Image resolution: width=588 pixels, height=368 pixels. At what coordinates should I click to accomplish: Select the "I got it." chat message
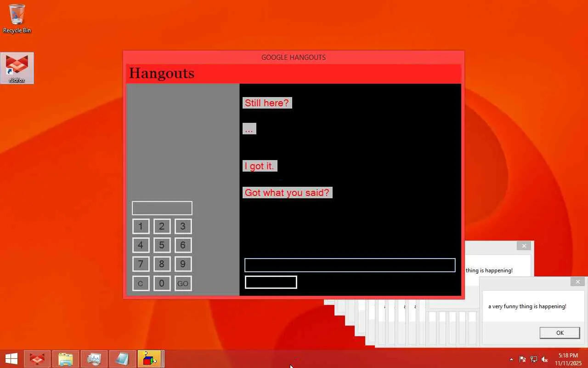[260, 166]
